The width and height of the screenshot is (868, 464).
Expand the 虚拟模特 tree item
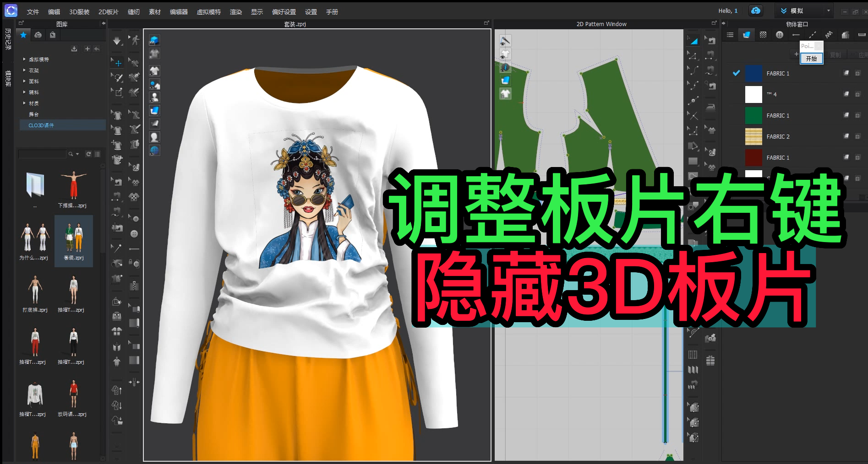click(x=24, y=59)
